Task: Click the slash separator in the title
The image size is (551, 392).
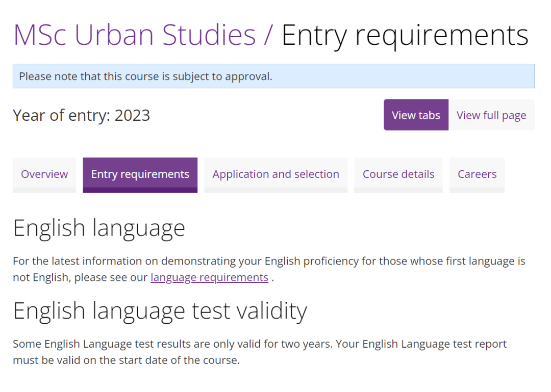Action: (x=269, y=35)
